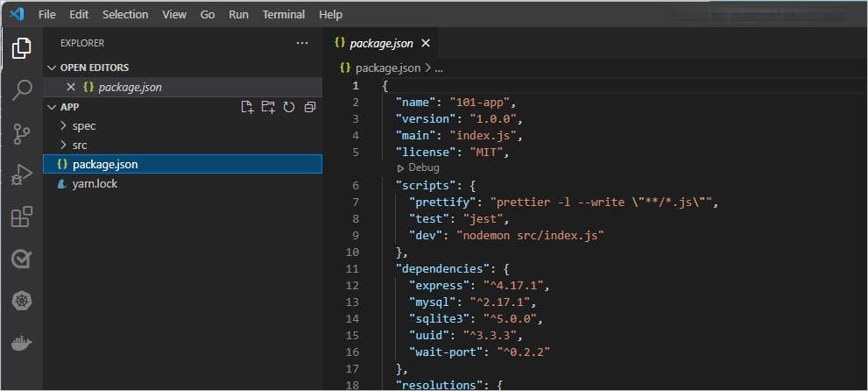The image size is (868, 391).
Task: Collapse the Open Editors section
Action: pyautogui.click(x=52, y=68)
